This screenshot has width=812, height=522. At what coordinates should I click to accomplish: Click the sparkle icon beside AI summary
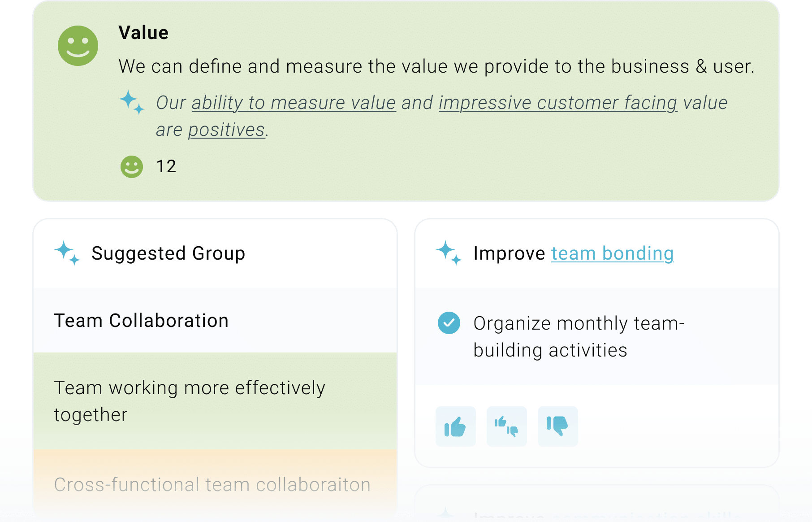pos(132,102)
